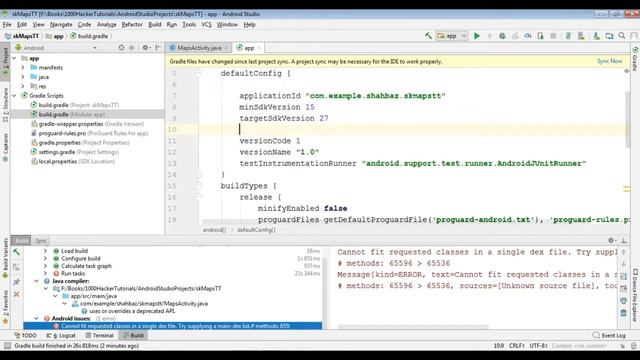The image size is (640, 360).
Task: Minimize Build panel with hide icon
Action: click(x=624, y=240)
